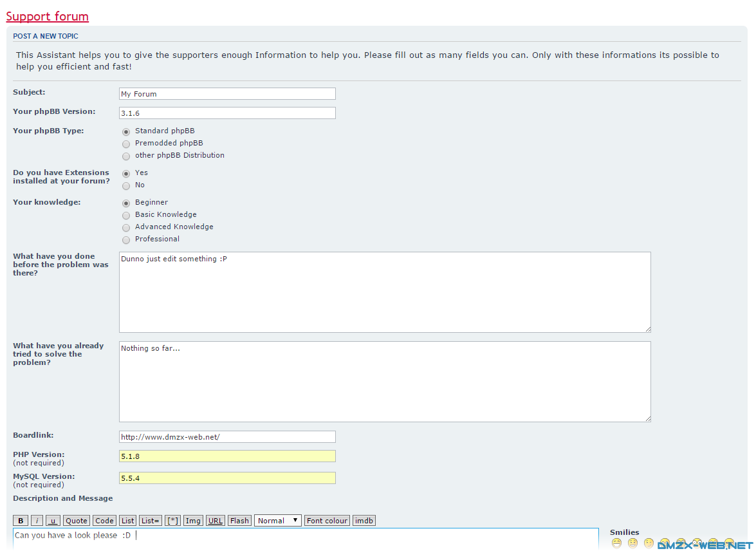This screenshot has height=551, width=756.
Task: Insert a Code block tag
Action: pyautogui.click(x=104, y=520)
